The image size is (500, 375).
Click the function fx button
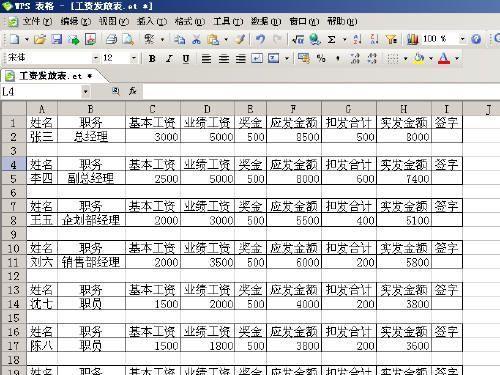pos(132,91)
